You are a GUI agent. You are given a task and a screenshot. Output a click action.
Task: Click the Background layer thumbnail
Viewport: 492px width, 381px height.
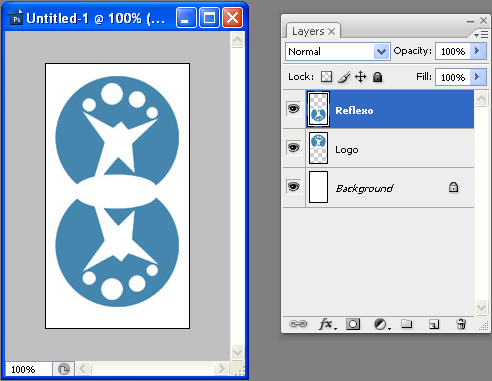pyautogui.click(x=318, y=187)
